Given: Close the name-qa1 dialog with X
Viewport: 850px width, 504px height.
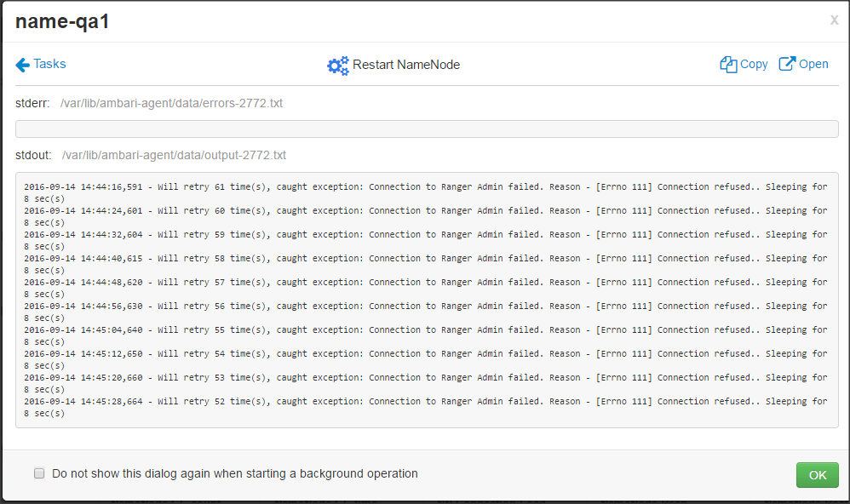Looking at the screenshot, I should [x=834, y=20].
